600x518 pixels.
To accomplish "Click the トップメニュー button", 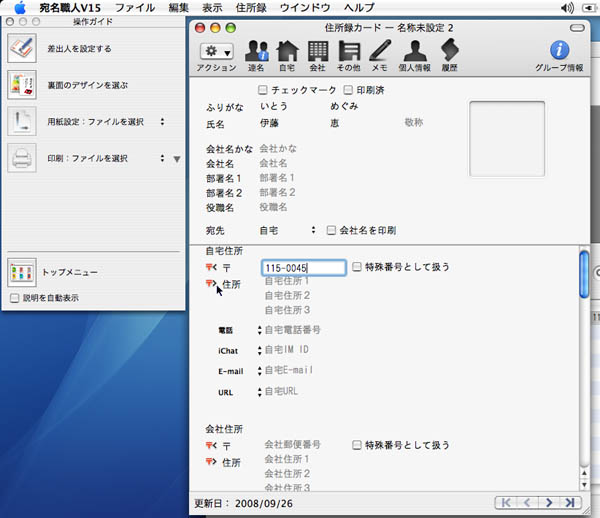I will point(69,272).
